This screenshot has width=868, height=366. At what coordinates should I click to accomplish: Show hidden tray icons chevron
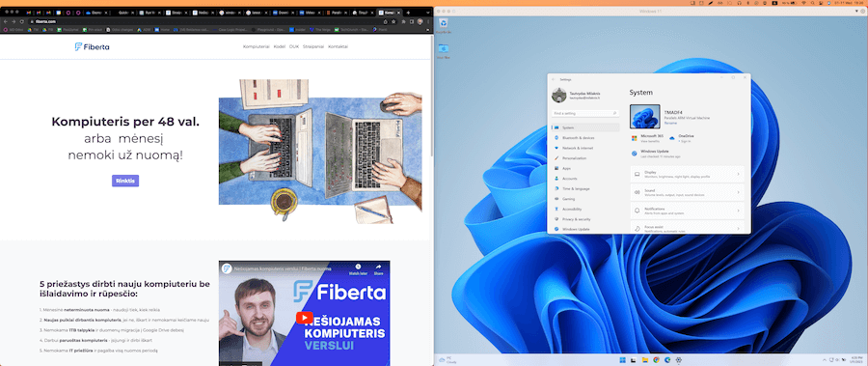pyautogui.click(x=825, y=360)
